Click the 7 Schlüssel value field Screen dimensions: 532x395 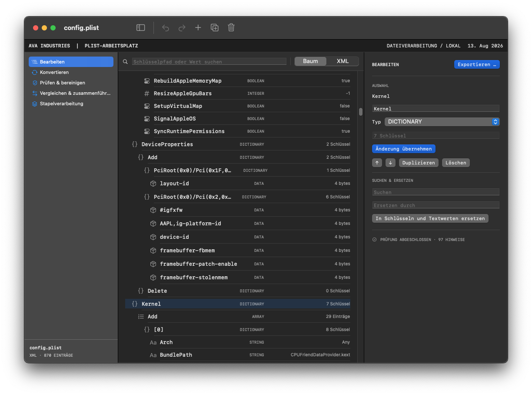pos(436,136)
